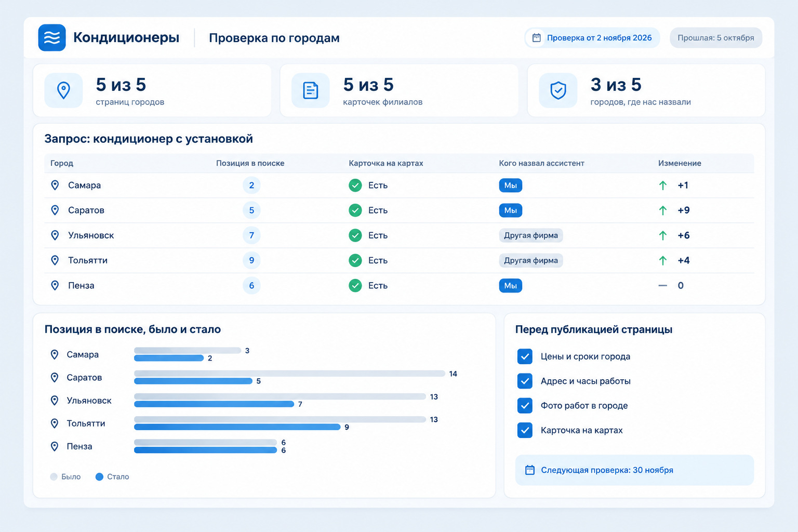This screenshot has height=532, width=798.
Task: Uncheck the Адрес и часы работы checkbox
Action: [x=525, y=381]
